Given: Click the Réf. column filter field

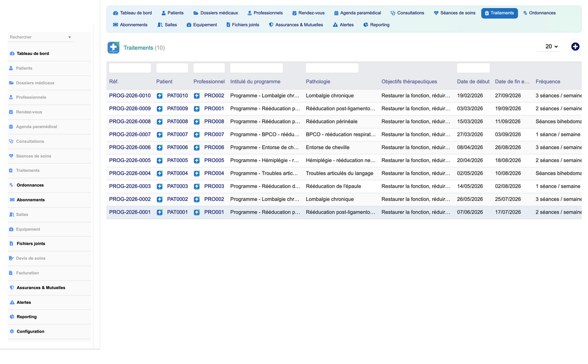Looking at the screenshot, I should (x=130, y=68).
